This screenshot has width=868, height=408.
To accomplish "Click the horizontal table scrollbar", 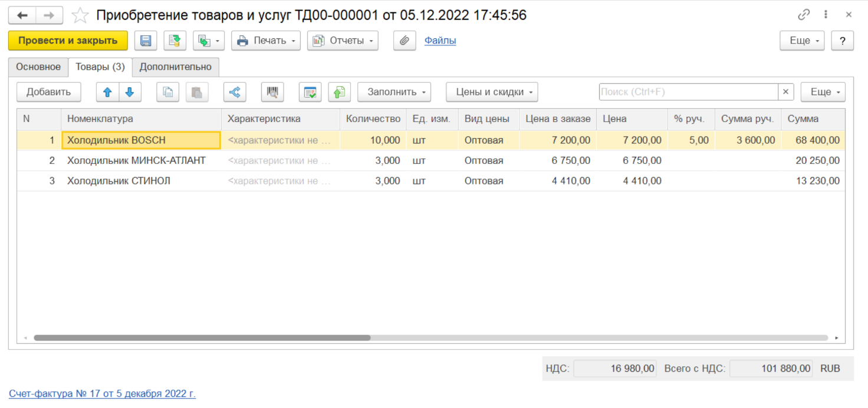I will point(202,338).
